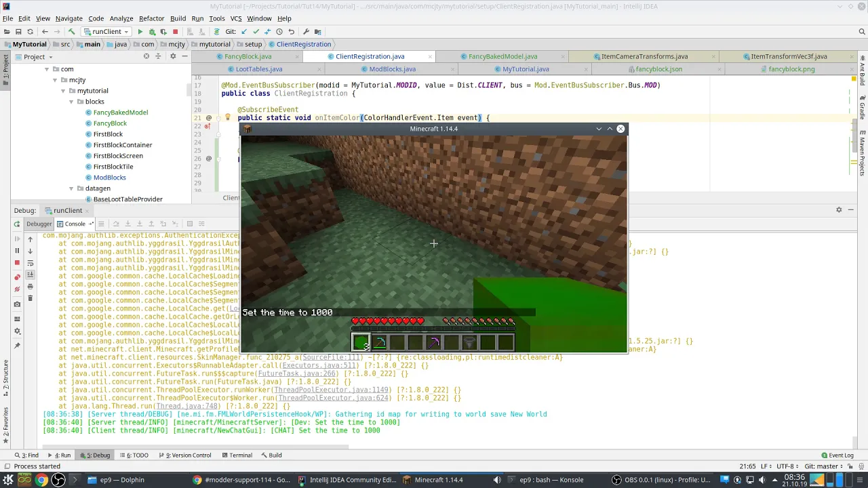Click FutureTask.java:266 link in console
The image size is (868, 488).
(x=297, y=373)
